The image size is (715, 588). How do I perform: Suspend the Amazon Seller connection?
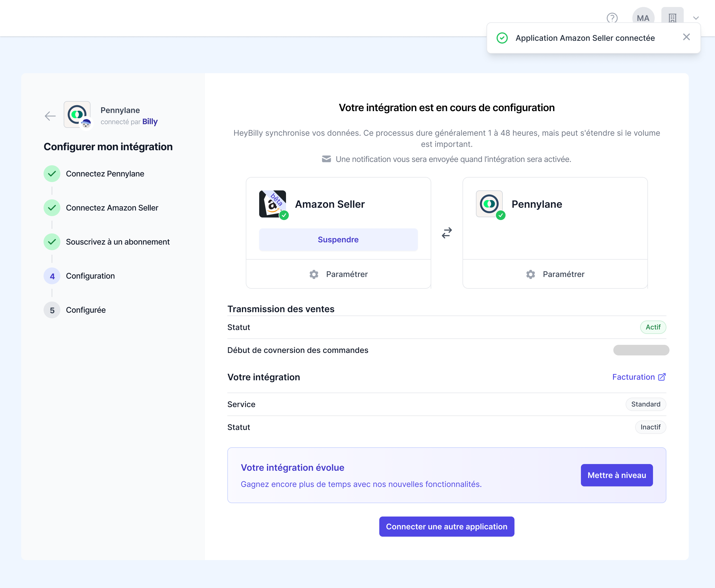338,240
